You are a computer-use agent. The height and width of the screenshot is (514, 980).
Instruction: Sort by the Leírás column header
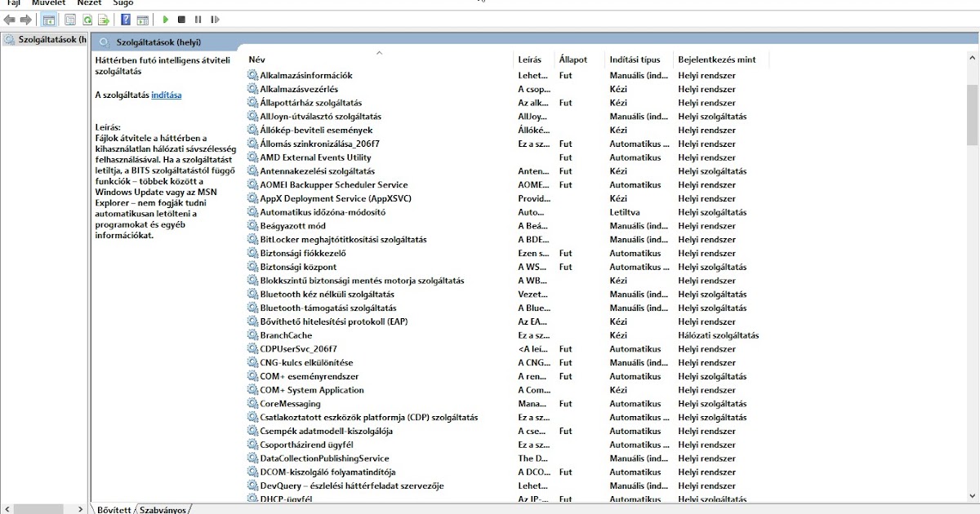point(529,60)
